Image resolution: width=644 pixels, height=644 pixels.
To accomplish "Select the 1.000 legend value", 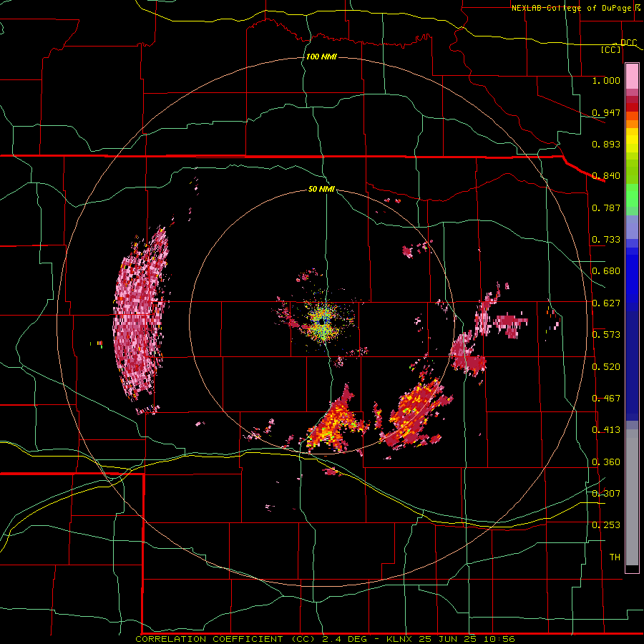I will point(606,80).
